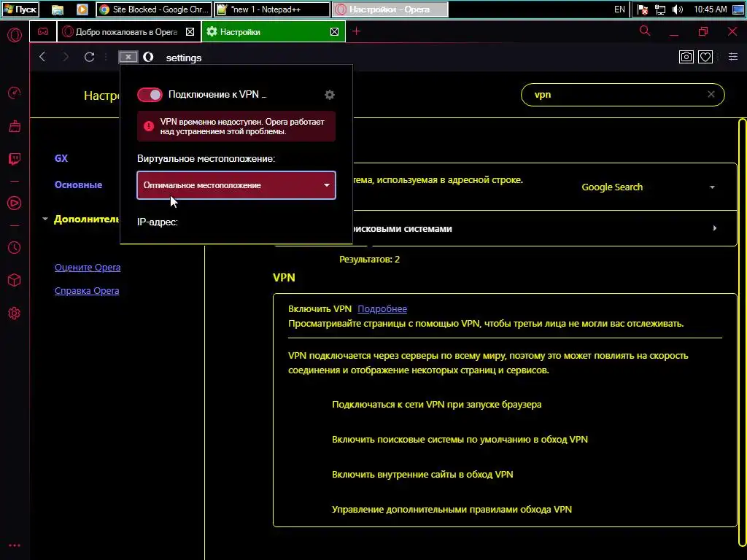Viewport: 747px width, 560px height.
Task: Open the Пуск start button
Action: (20, 9)
